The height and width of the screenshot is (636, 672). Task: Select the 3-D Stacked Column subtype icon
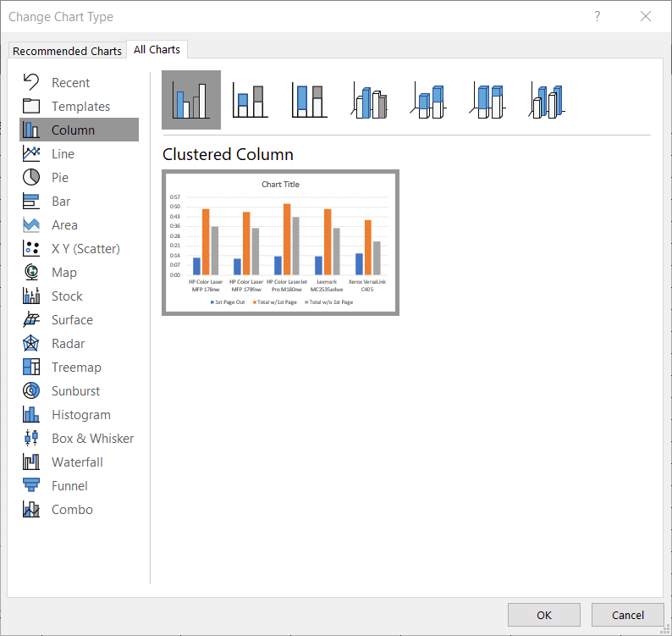pos(429,101)
